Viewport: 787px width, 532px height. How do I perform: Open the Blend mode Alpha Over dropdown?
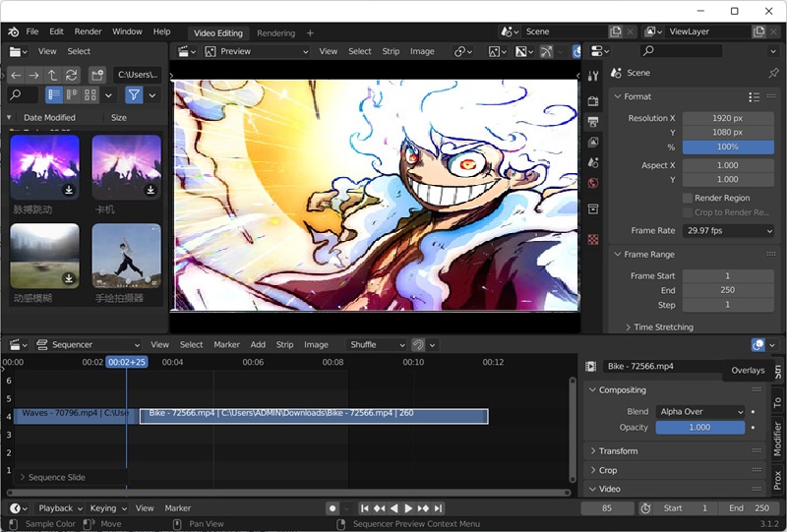(699, 411)
